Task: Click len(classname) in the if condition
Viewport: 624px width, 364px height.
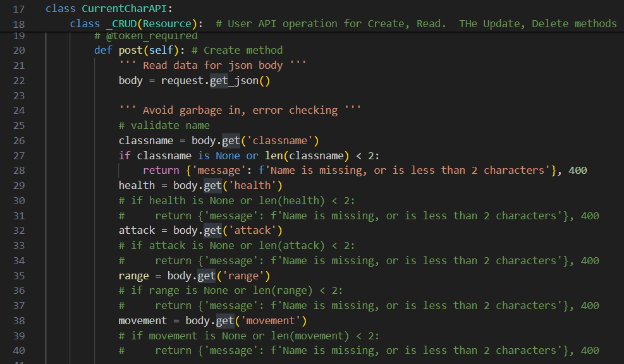Action: (x=307, y=156)
